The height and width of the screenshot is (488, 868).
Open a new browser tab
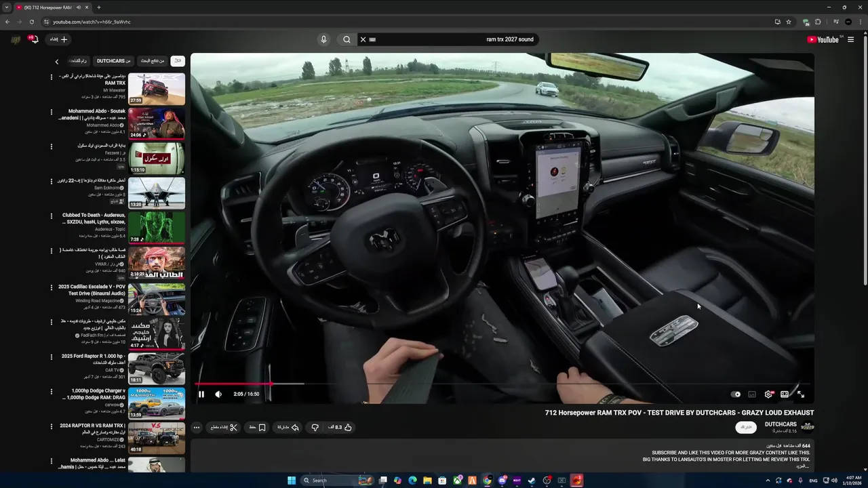tap(99, 7)
